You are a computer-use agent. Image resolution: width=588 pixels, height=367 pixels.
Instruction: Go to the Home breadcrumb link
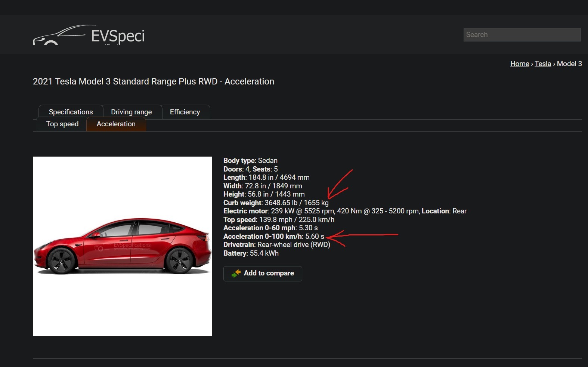pyautogui.click(x=520, y=64)
